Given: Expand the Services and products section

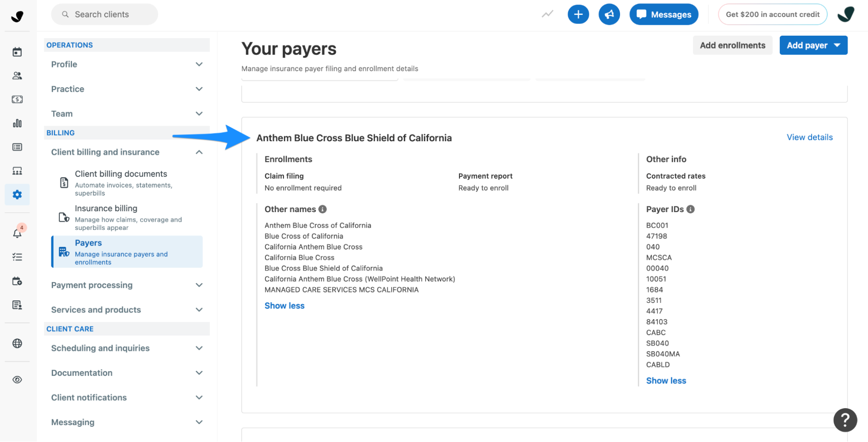Looking at the screenshot, I should point(127,310).
